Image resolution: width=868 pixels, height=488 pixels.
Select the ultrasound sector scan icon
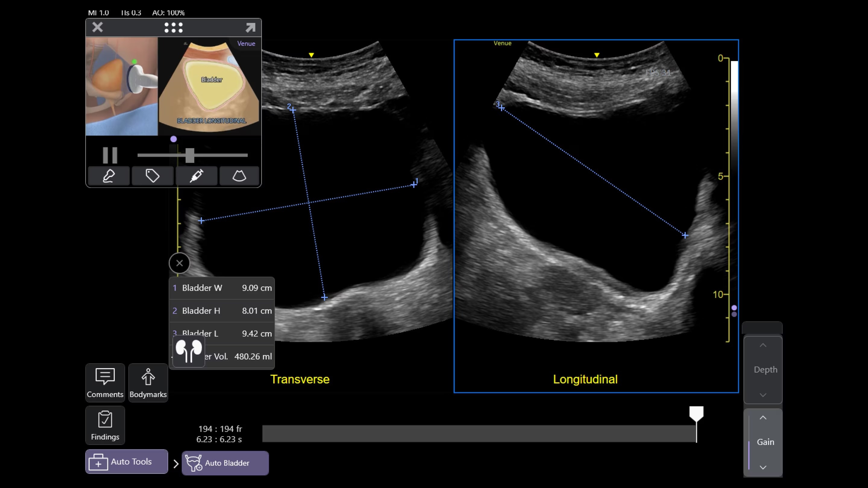coord(239,176)
